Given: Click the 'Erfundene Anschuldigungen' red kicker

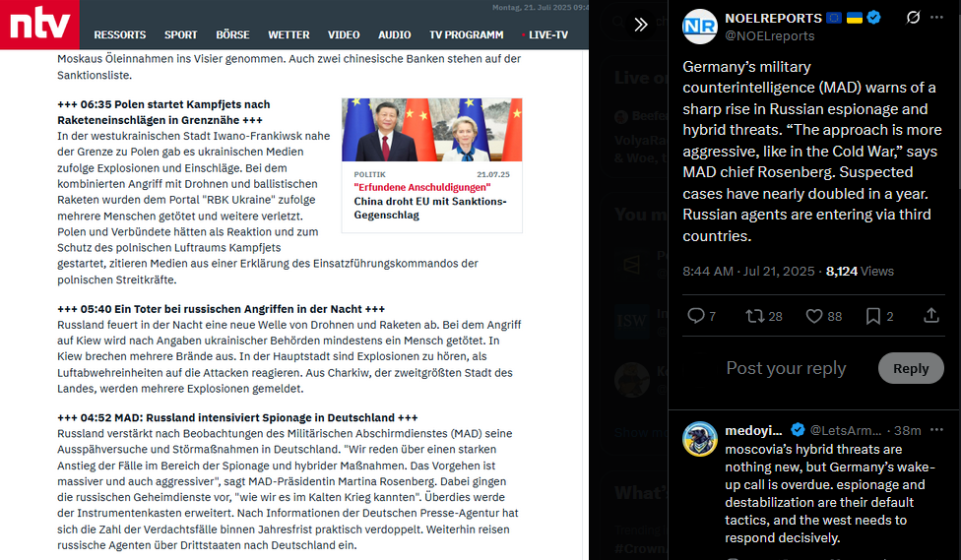Looking at the screenshot, I should pyautogui.click(x=422, y=187).
